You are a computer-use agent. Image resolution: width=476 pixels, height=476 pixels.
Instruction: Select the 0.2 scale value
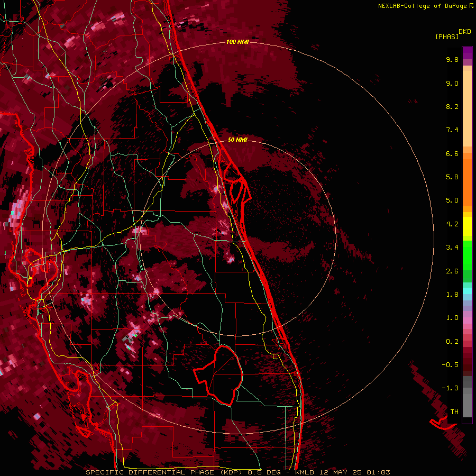pyautogui.click(x=452, y=342)
